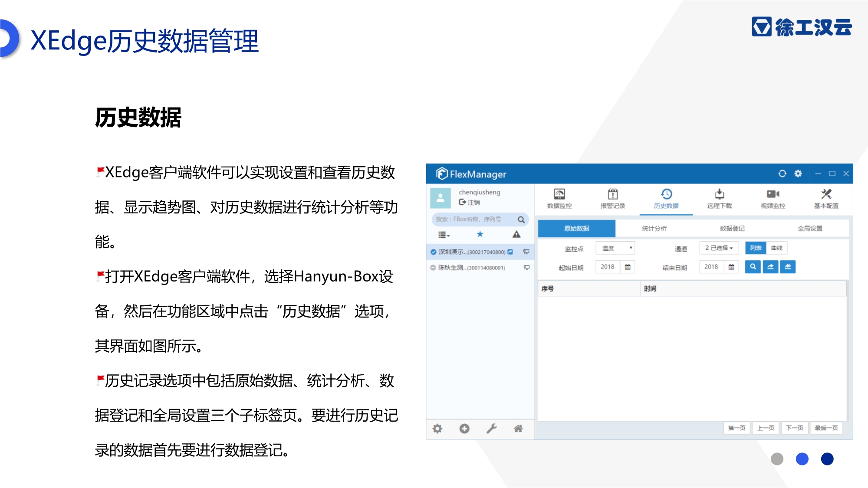
Task: Switch view to 曲线 curve mode
Action: pos(776,248)
